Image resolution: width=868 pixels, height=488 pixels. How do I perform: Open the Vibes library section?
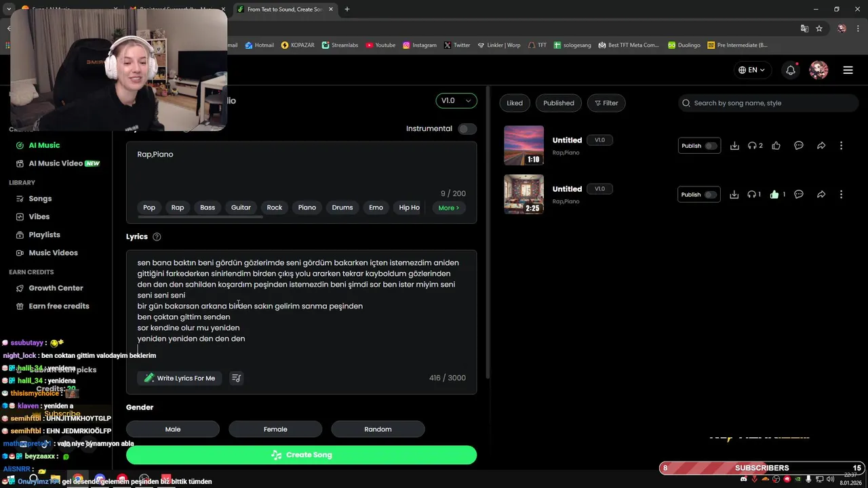click(x=39, y=217)
